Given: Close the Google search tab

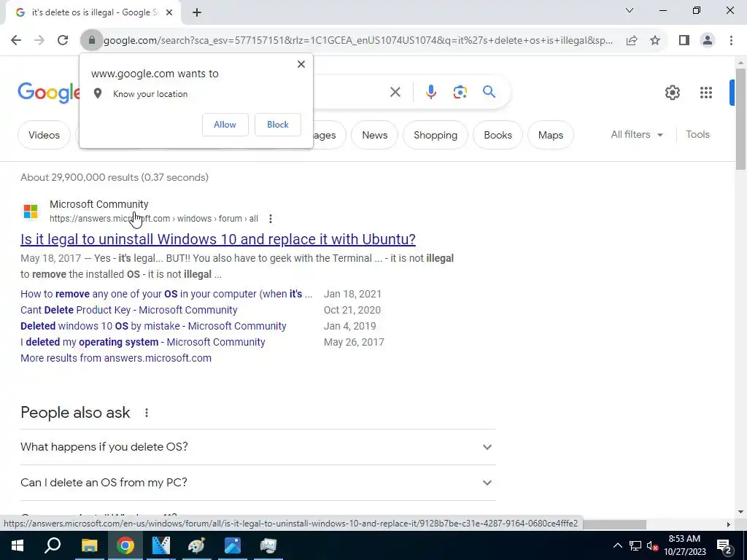Looking at the screenshot, I should (169, 12).
